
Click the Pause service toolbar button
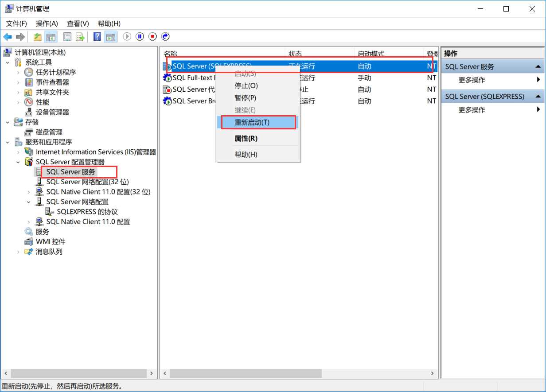(140, 37)
